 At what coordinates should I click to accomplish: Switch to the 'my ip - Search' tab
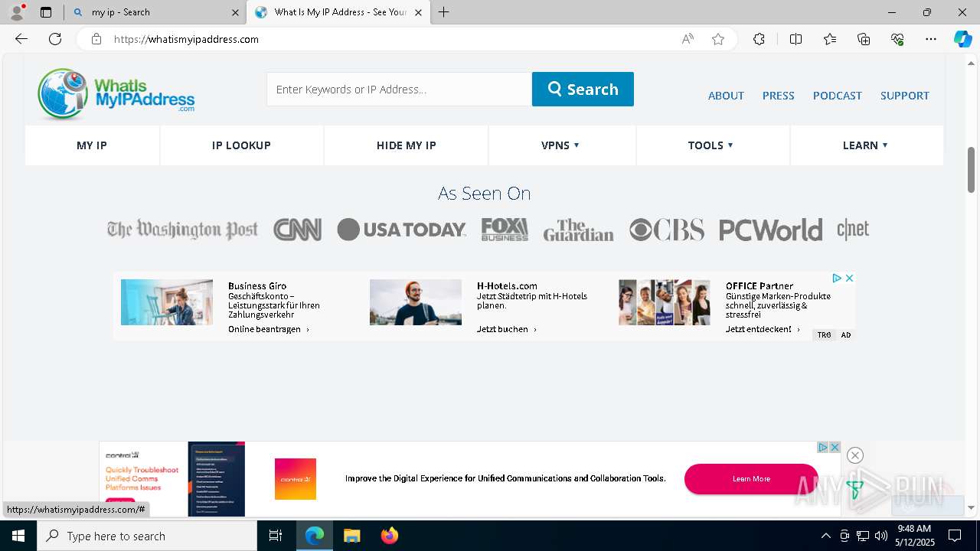(x=153, y=12)
